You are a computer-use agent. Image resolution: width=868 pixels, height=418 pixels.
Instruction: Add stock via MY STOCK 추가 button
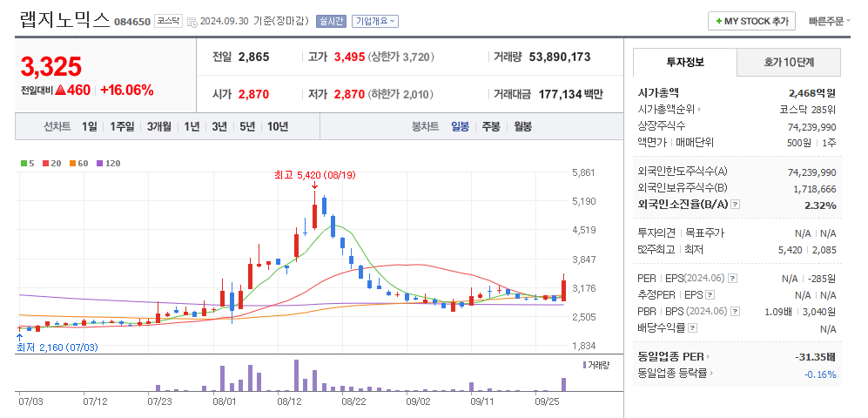click(751, 21)
